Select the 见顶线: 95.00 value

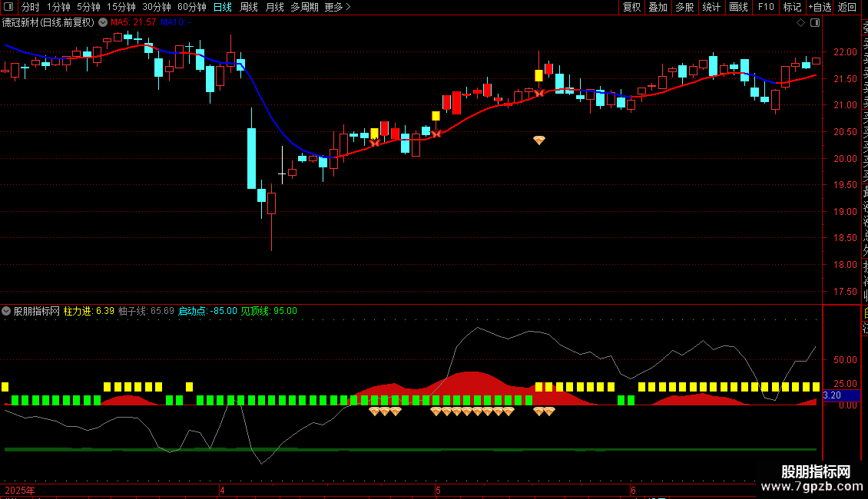[269, 312]
